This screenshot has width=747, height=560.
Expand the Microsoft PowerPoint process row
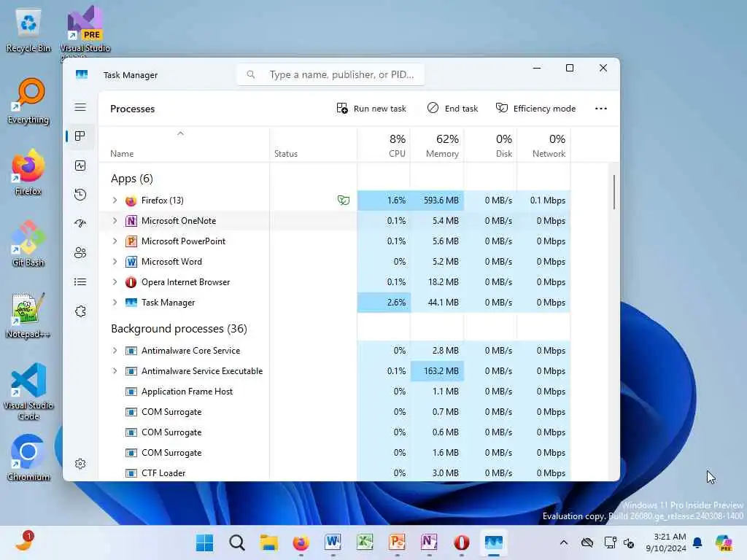pyautogui.click(x=115, y=241)
